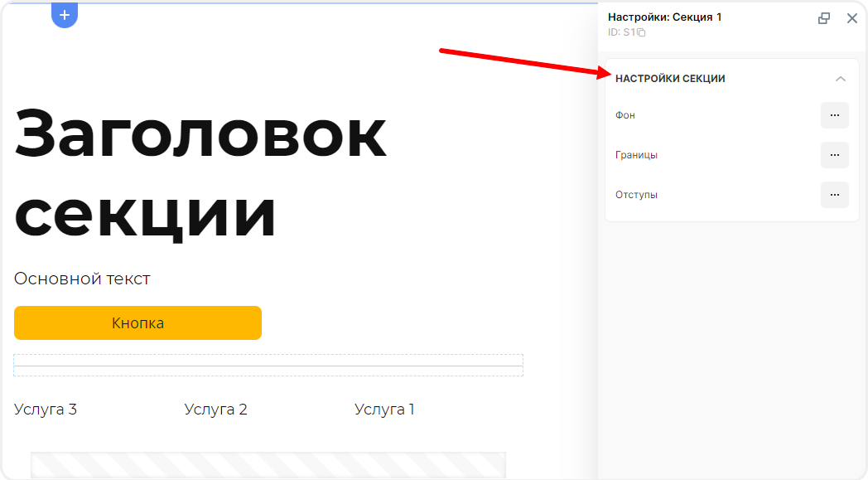The image size is (868, 480).
Task: Click the Фон setting label
Action: pos(625,115)
